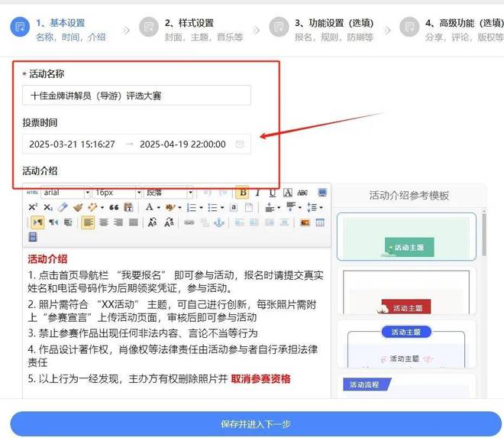Select the green 活动主题 template thumbnail
This screenshot has width=504, height=438.
[406, 236]
